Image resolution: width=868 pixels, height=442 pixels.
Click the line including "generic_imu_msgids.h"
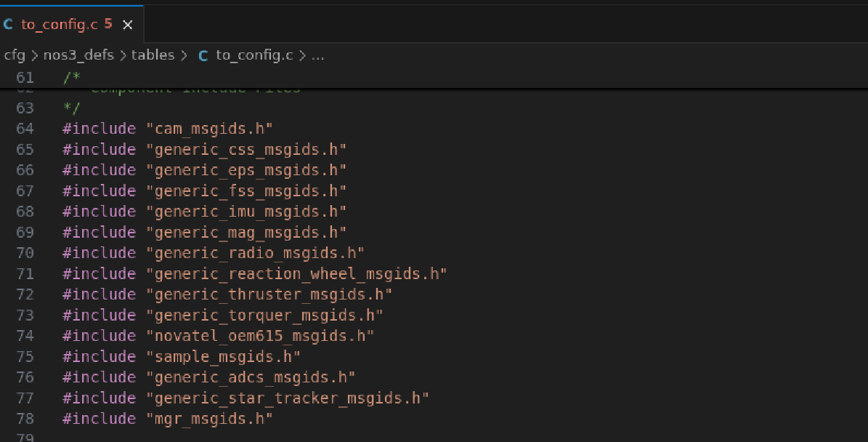click(204, 212)
